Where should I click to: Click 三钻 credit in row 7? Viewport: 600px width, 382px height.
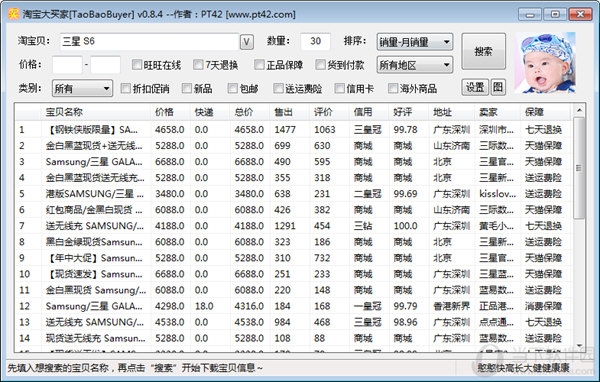click(x=363, y=226)
